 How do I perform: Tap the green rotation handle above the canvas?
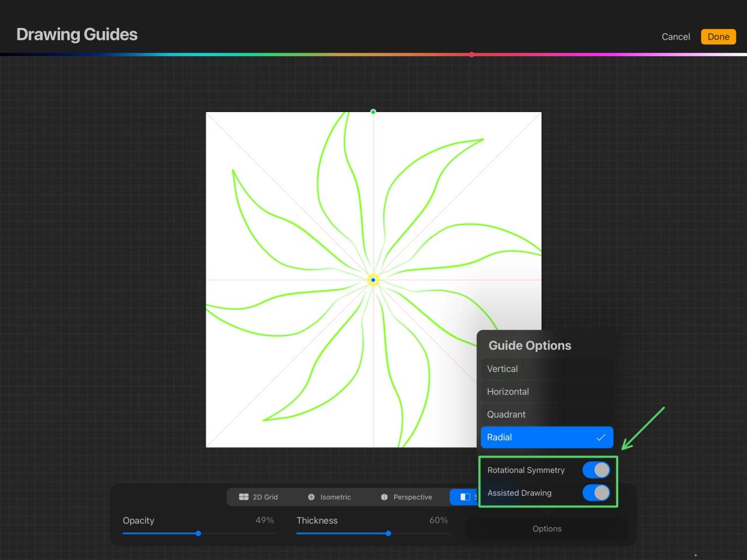(x=373, y=111)
